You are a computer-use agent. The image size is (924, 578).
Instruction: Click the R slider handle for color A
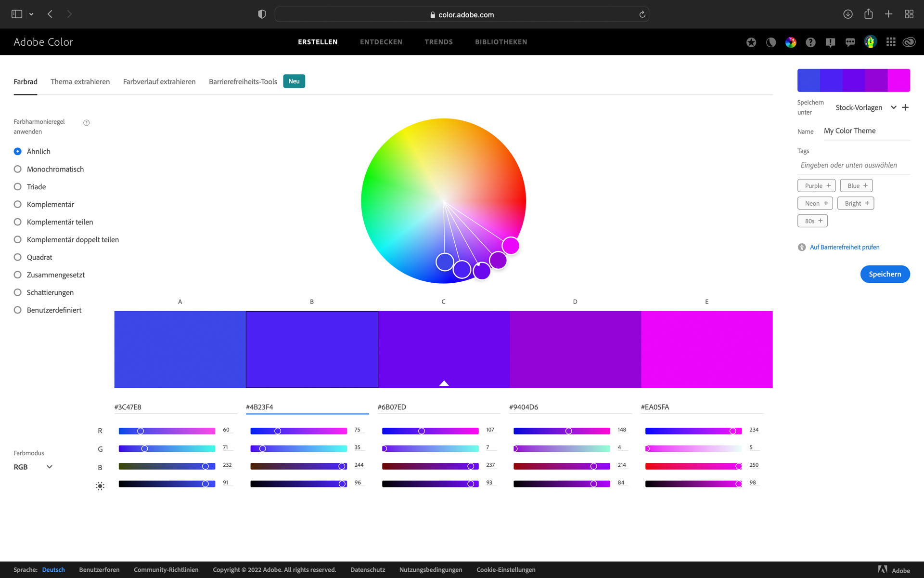click(x=141, y=431)
